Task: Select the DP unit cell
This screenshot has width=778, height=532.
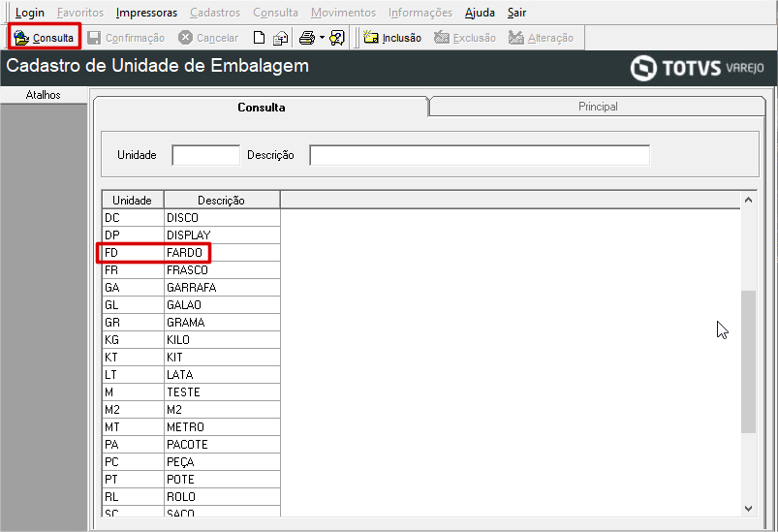Action: coord(133,235)
